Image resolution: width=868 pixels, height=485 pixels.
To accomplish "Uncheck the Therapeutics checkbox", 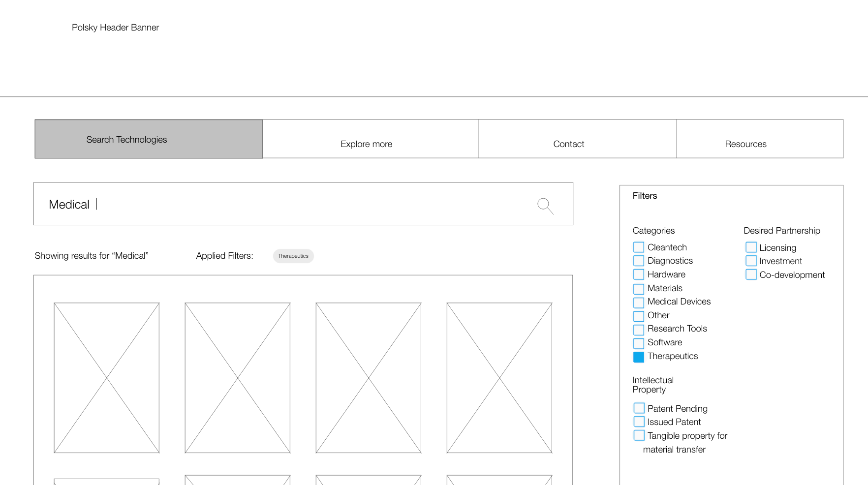I will coord(639,357).
